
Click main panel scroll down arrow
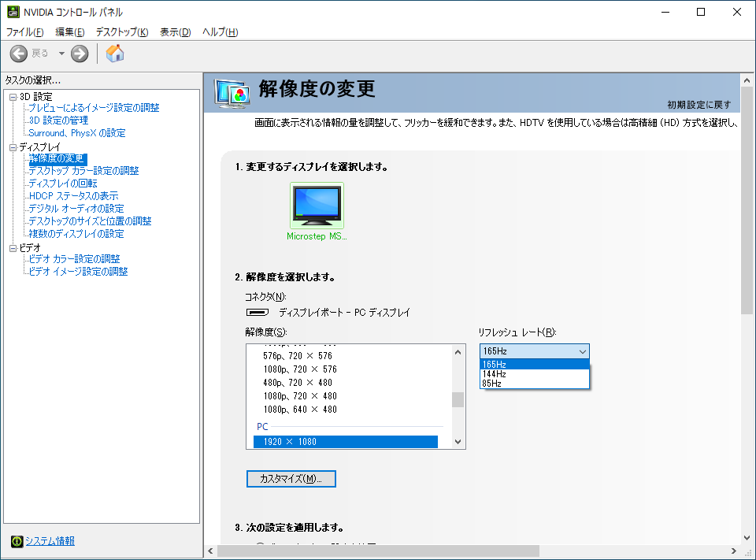747,537
